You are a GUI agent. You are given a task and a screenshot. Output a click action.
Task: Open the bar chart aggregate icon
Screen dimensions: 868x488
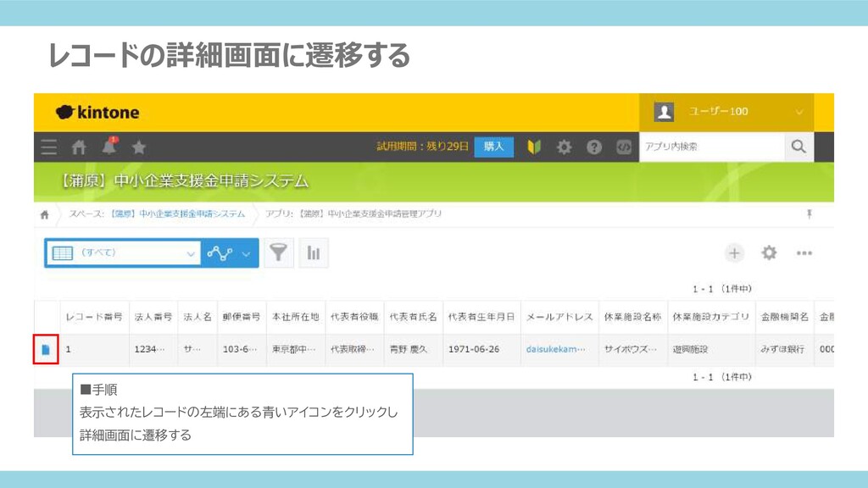coord(314,252)
